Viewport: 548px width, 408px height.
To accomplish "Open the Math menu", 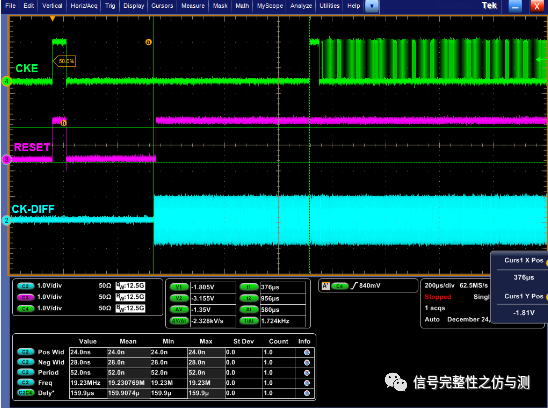I will pyautogui.click(x=242, y=6).
